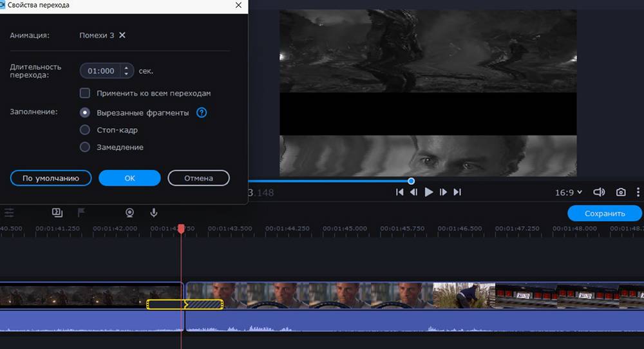The height and width of the screenshot is (349, 644).
Task: Select Стоп-кадр fill option
Action: click(x=85, y=129)
